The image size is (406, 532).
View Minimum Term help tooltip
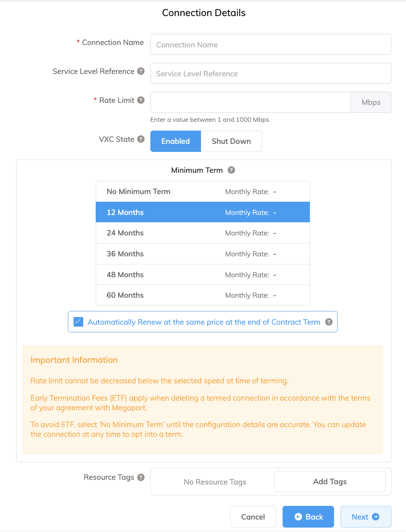click(232, 170)
